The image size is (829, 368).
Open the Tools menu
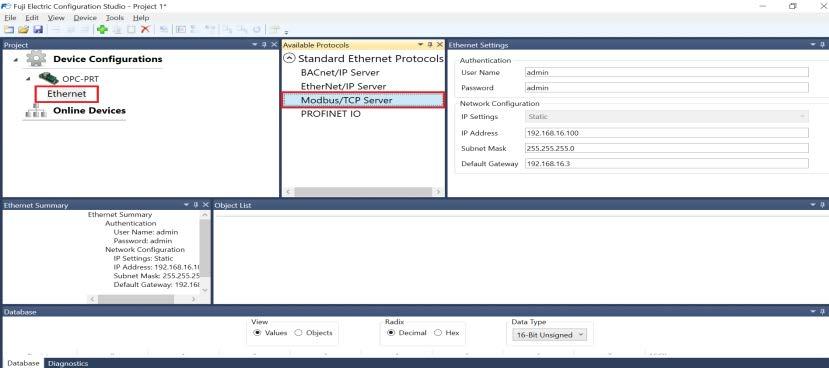point(115,17)
